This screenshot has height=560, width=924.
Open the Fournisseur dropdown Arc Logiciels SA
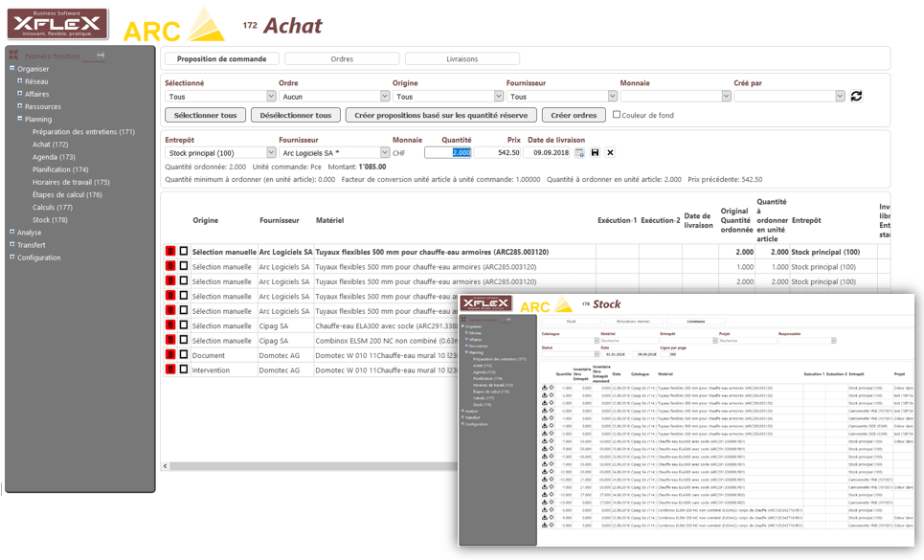pos(334,153)
